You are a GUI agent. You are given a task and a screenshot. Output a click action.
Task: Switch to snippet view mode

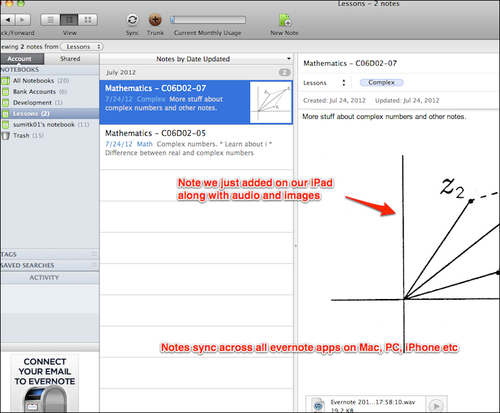pyautogui.click(x=69, y=20)
